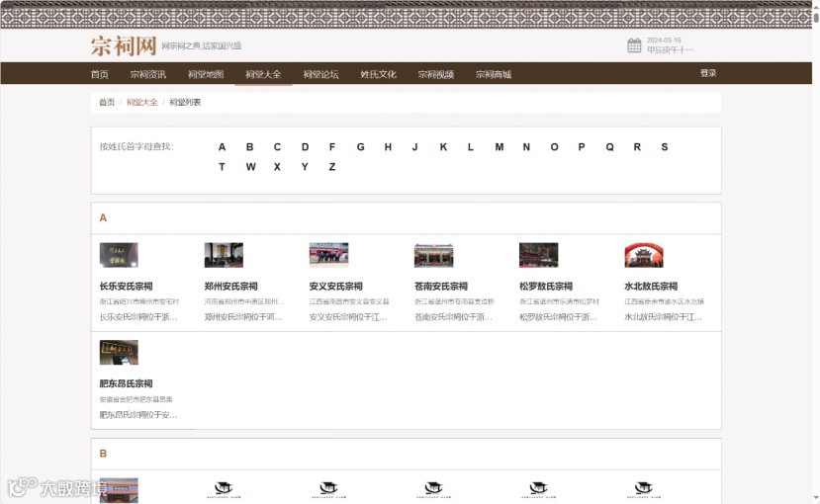Filter surnames by letter H
The image size is (820, 504).
388,147
